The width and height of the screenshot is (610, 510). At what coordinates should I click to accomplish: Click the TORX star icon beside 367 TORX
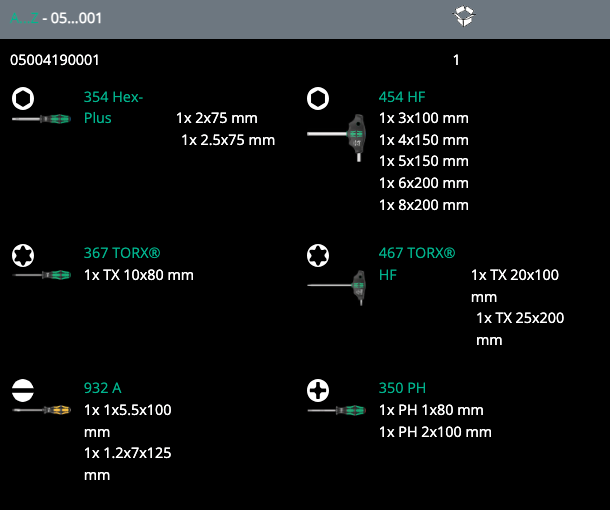tap(22, 255)
